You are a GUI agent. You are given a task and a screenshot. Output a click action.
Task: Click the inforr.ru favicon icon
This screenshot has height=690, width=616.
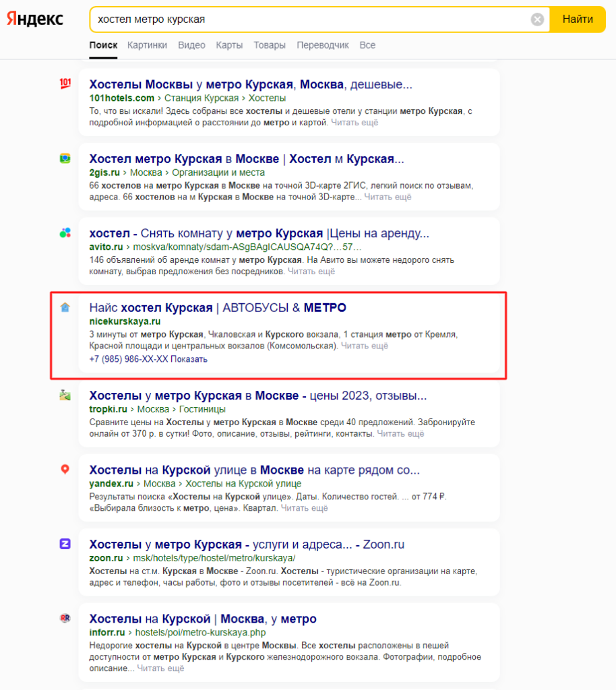pyautogui.click(x=65, y=619)
